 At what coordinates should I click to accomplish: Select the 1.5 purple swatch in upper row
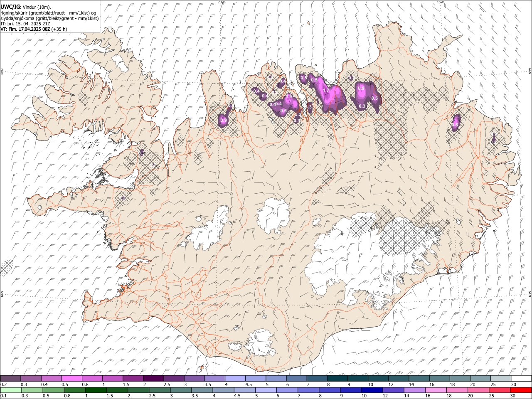point(133,378)
